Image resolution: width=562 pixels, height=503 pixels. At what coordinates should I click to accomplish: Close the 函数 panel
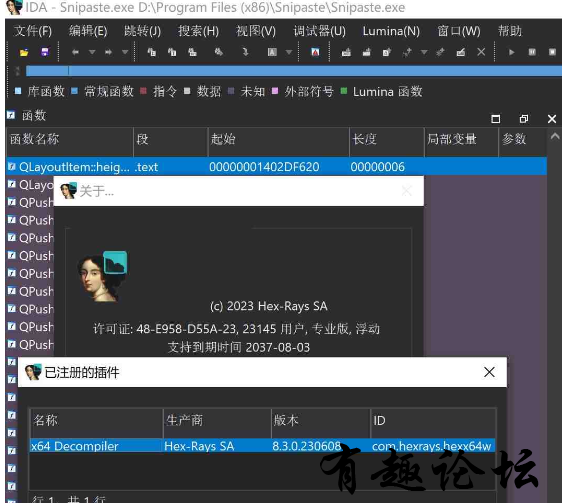pyautogui.click(x=552, y=119)
